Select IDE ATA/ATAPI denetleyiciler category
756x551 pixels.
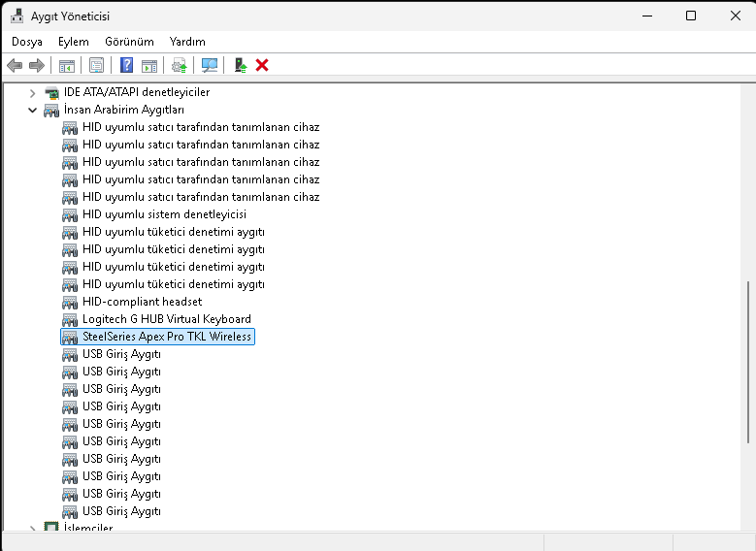click(137, 92)
